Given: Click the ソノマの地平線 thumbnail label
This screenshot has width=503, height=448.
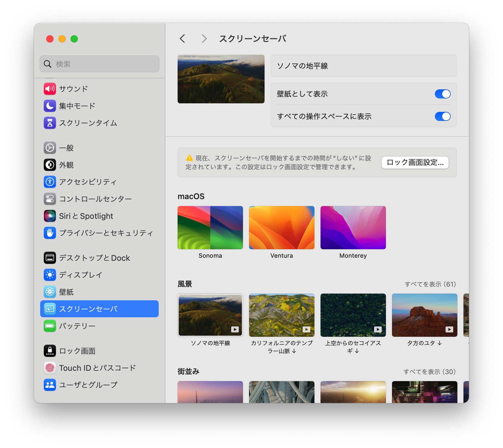Looking at the screenshot, I should [x=210, y=343].
